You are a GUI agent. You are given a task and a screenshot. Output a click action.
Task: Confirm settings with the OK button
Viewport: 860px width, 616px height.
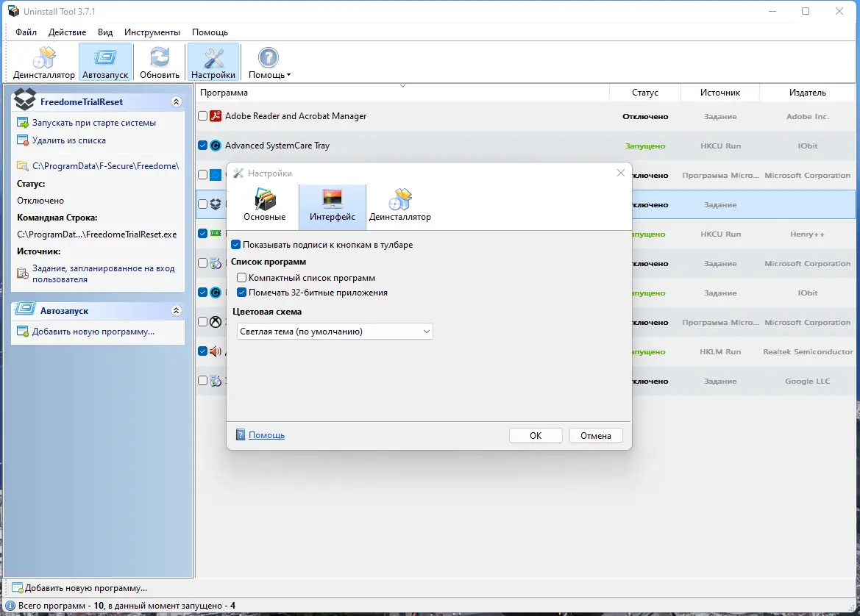(x=536, y=436)
